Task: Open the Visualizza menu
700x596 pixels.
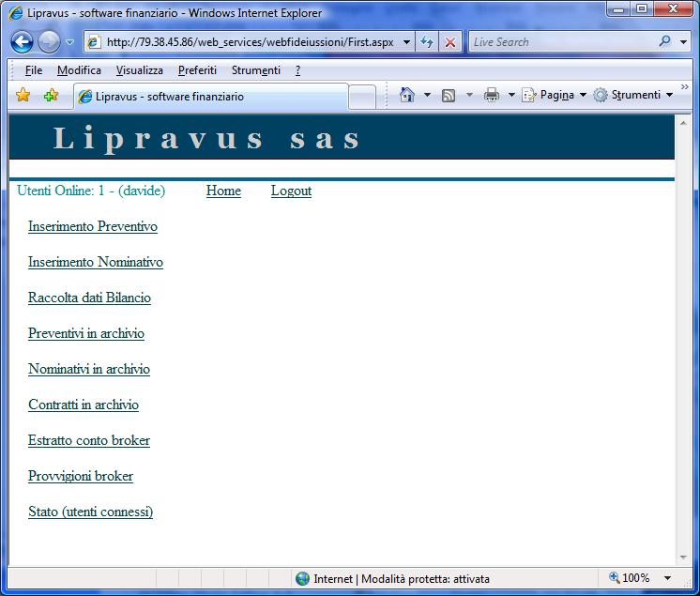Action: tap(139, 70)
